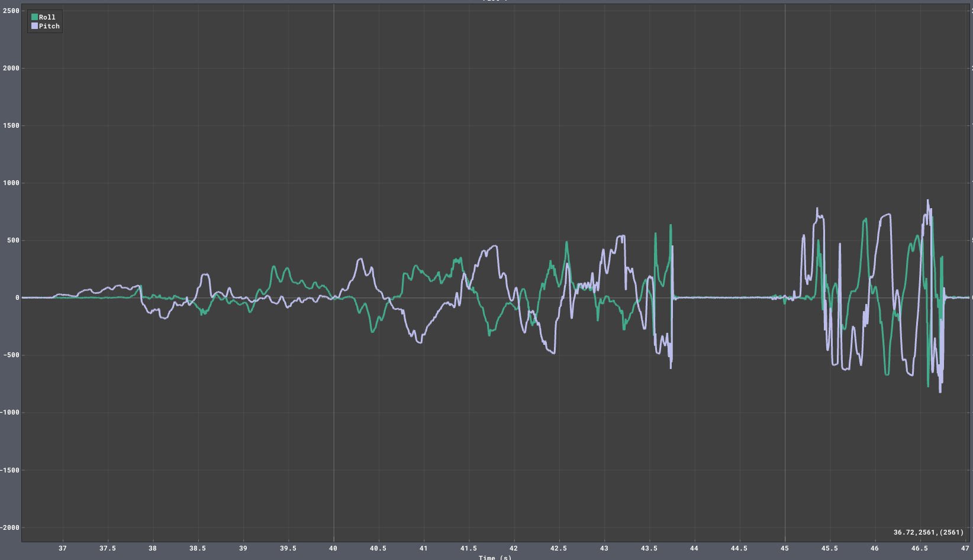Click the y-axis tick label 0
This screenshot has height=560, width=973.
point(17,297)
